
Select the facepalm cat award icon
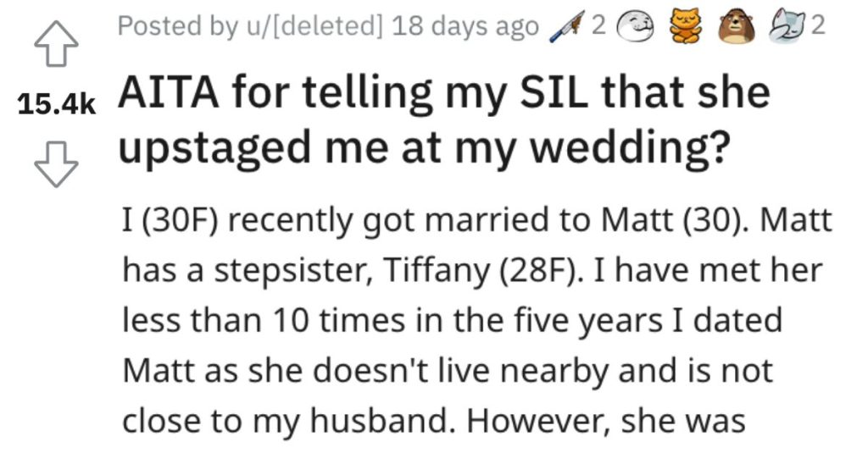[788, 26]
